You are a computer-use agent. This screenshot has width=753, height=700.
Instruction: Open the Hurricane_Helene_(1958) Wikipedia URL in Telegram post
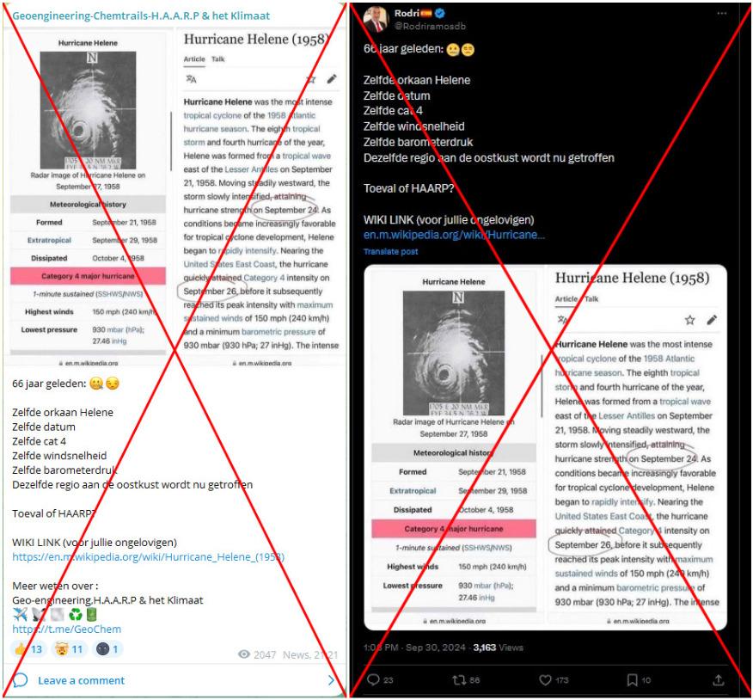coord(149,557)
